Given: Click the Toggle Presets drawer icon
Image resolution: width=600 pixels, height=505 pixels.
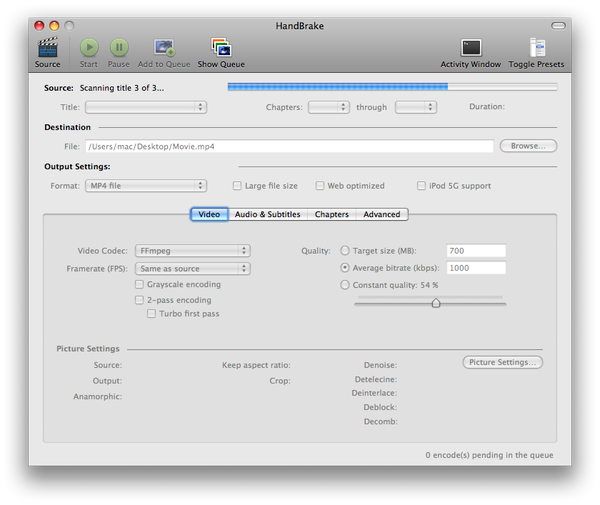Looking at the screenshot, I should point(537,48).
